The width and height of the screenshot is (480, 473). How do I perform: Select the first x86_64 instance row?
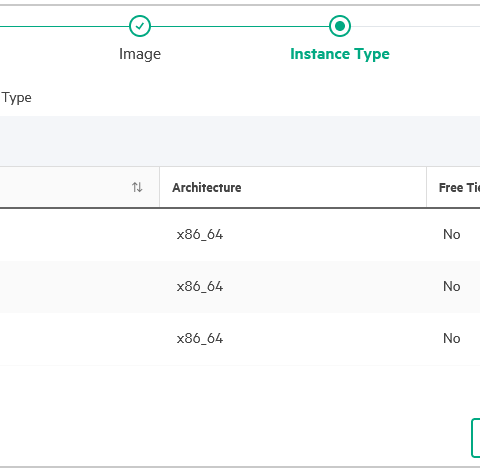point(240,235)
